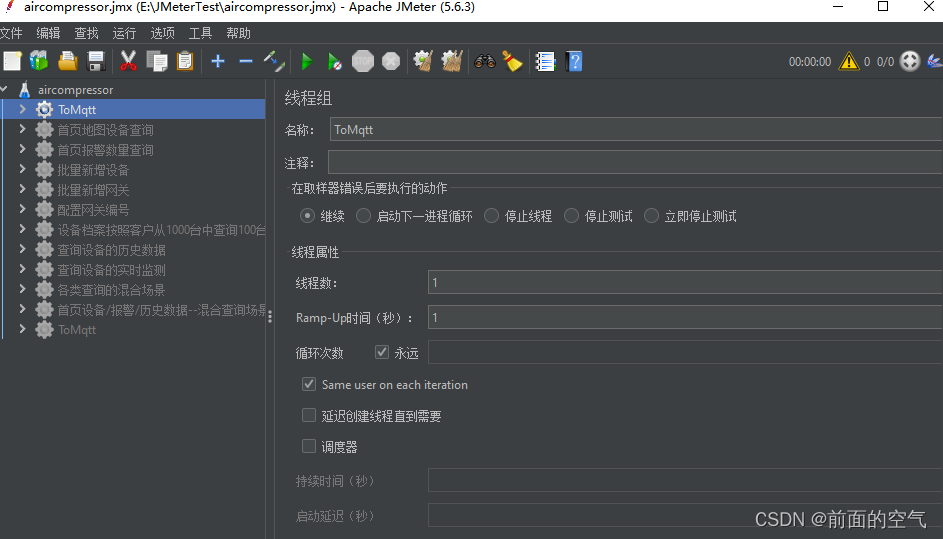
Task: Click the 循环次数 input field
Action: pyautogui.click(x=685, y=352)
